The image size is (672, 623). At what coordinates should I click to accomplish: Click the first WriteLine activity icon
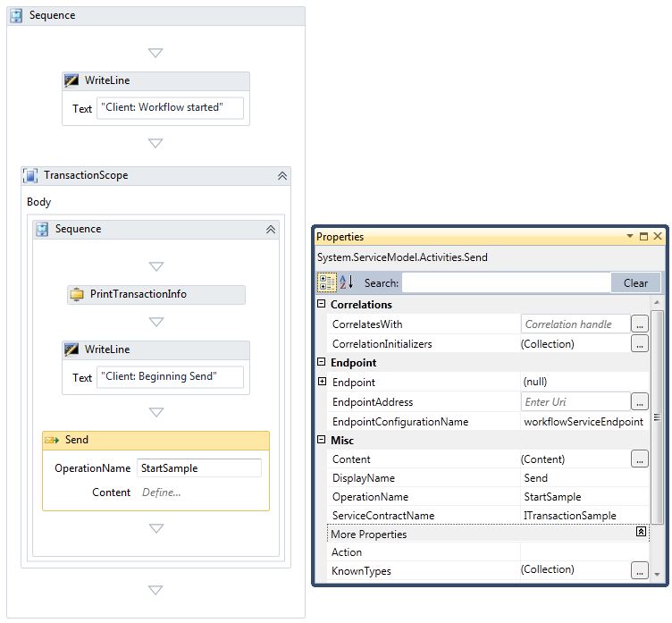pos(71,80)
